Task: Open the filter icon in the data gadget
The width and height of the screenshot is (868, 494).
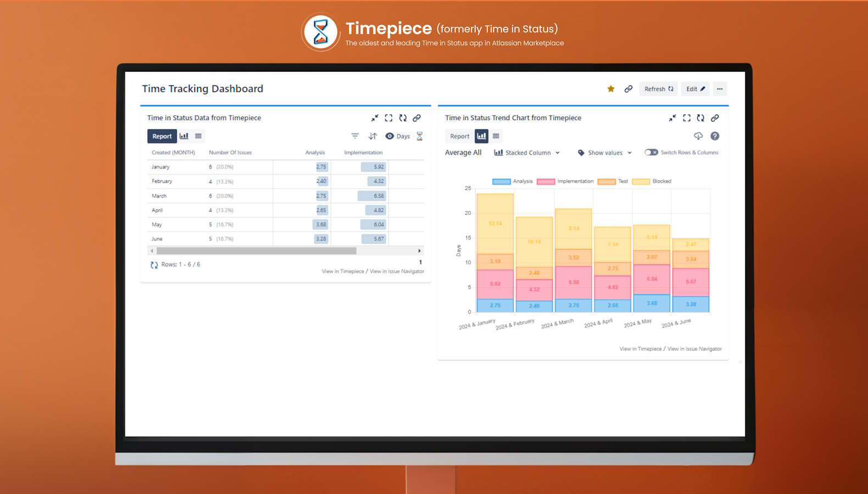Action: pyautogui.click(x=355, y=136)
